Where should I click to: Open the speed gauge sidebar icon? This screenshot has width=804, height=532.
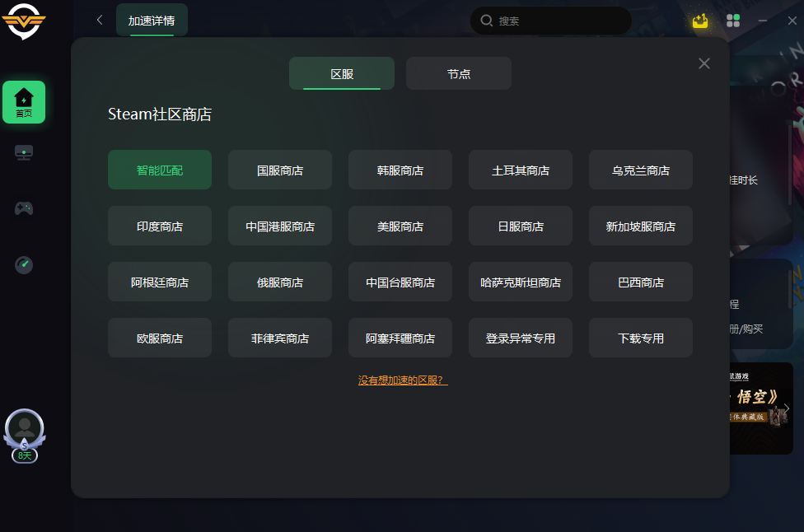click(x=24, y=265)
